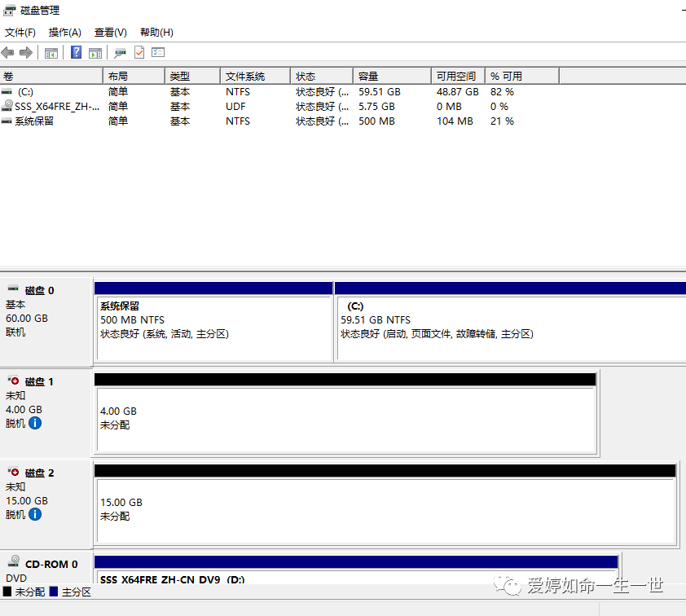
Task: Click the black 未分配 legend swatch
Action: pos(7,592)
